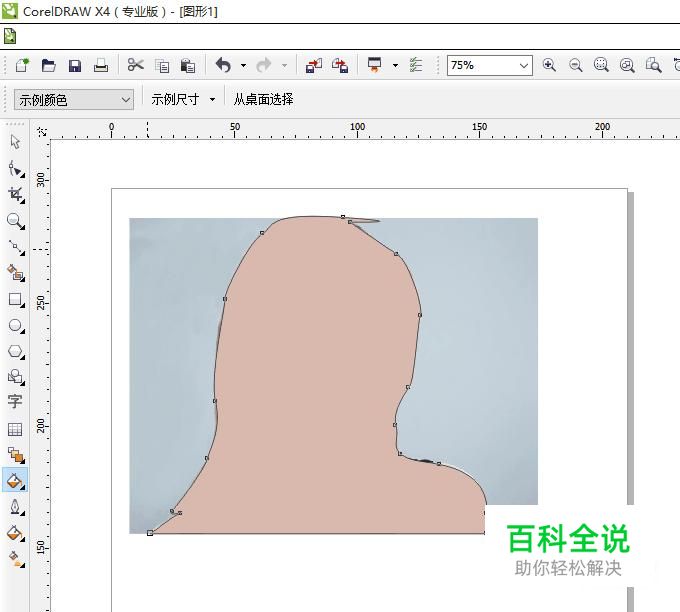Click the New document icon
This screenshot has height=612, width=680.
22,65
